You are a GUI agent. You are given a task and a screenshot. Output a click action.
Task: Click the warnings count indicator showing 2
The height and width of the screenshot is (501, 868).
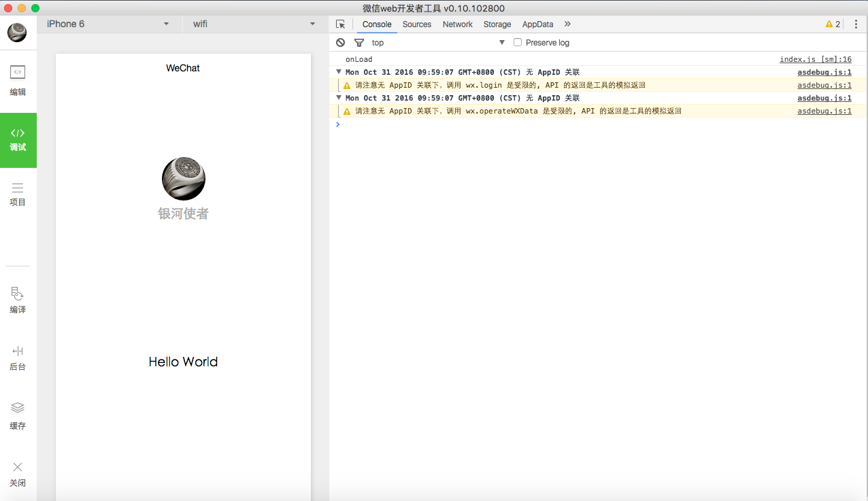click(x=833, y=24)
